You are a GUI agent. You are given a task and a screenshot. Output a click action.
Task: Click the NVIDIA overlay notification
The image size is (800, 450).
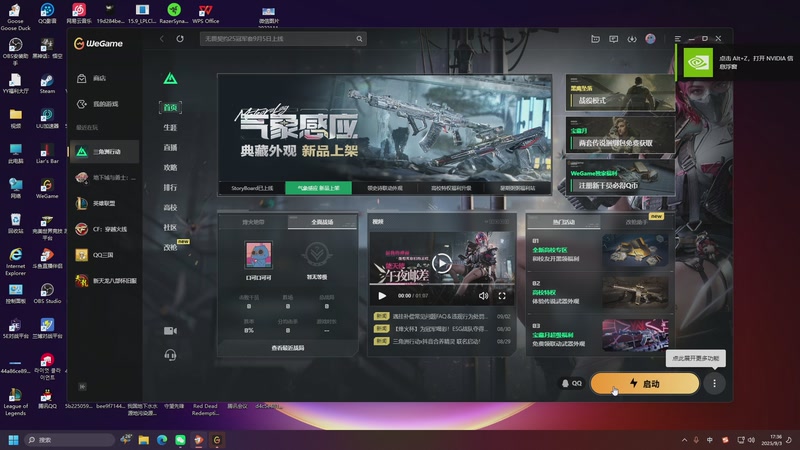tap(738, 62)
